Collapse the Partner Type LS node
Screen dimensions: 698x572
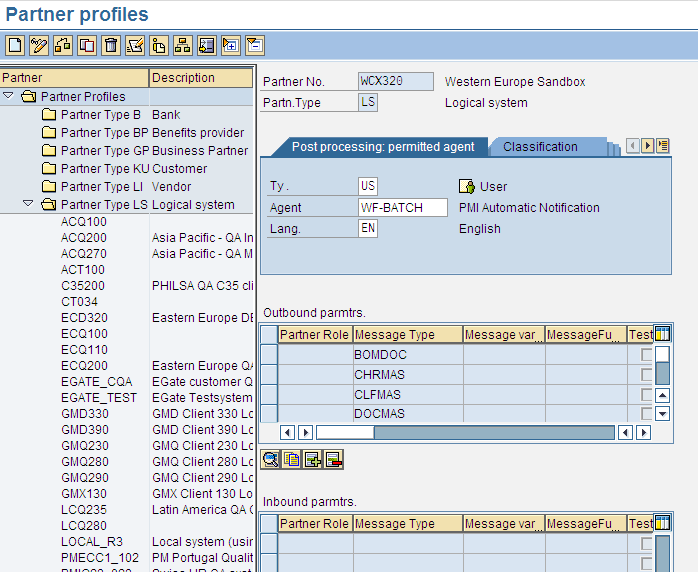(x=28, y=203)
